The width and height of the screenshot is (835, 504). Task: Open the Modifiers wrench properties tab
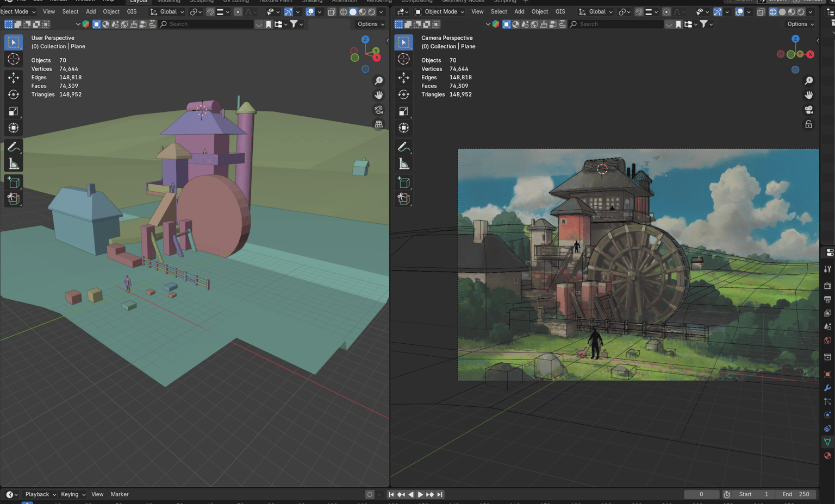[827, 388]
